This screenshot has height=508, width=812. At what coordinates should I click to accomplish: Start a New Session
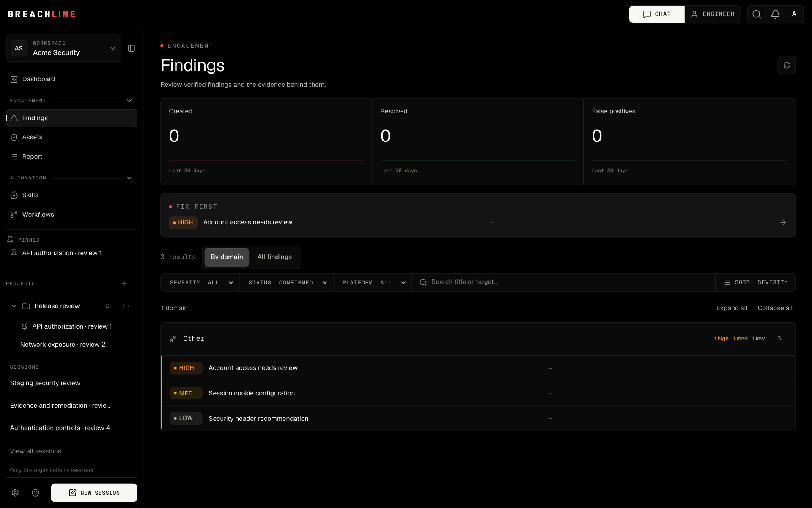(94, 493)
